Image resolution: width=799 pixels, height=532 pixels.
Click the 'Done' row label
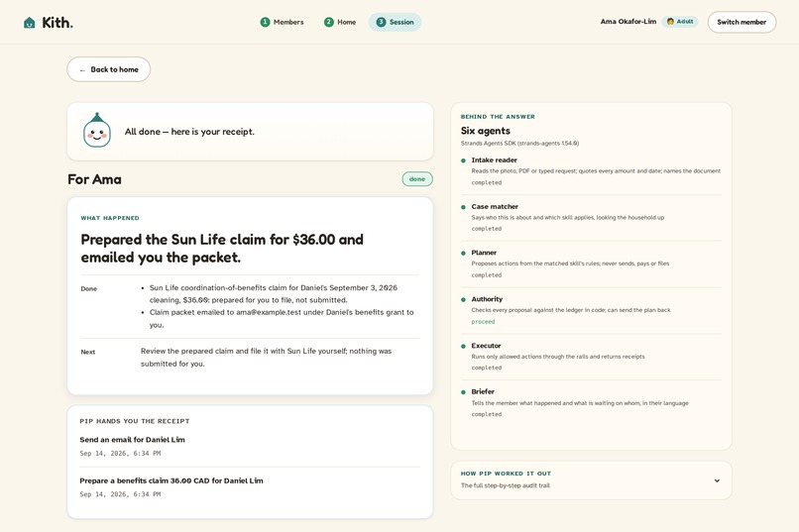(x=88, y=288)
